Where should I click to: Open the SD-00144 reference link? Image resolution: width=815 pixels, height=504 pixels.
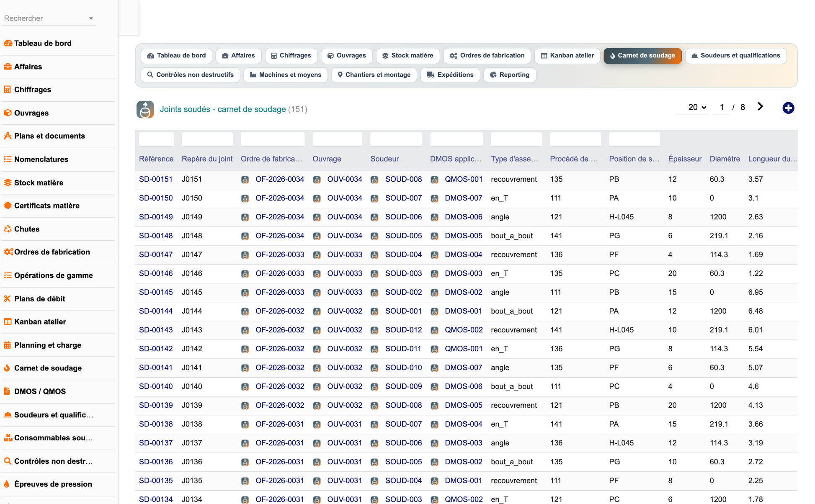156,311
